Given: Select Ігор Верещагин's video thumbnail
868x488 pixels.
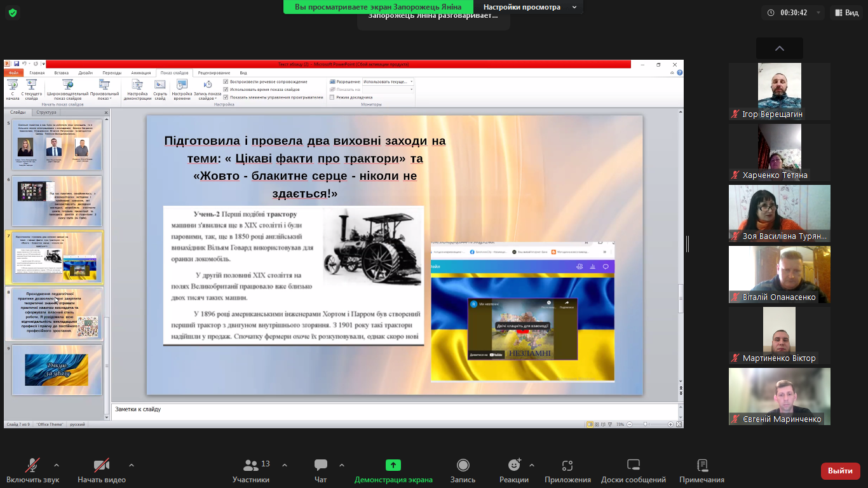Looking at the screenshot, I should 779,91.
